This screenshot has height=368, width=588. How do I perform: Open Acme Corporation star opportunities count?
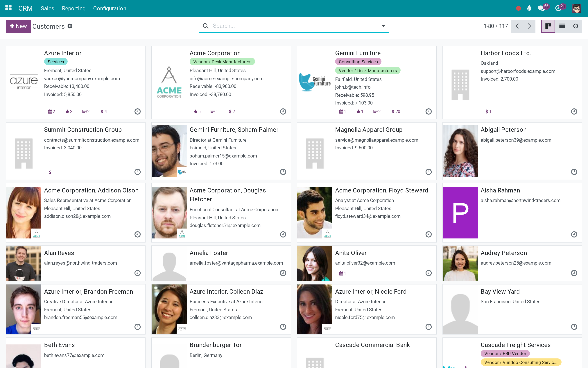pyautogui.click(x=197, y=112)
